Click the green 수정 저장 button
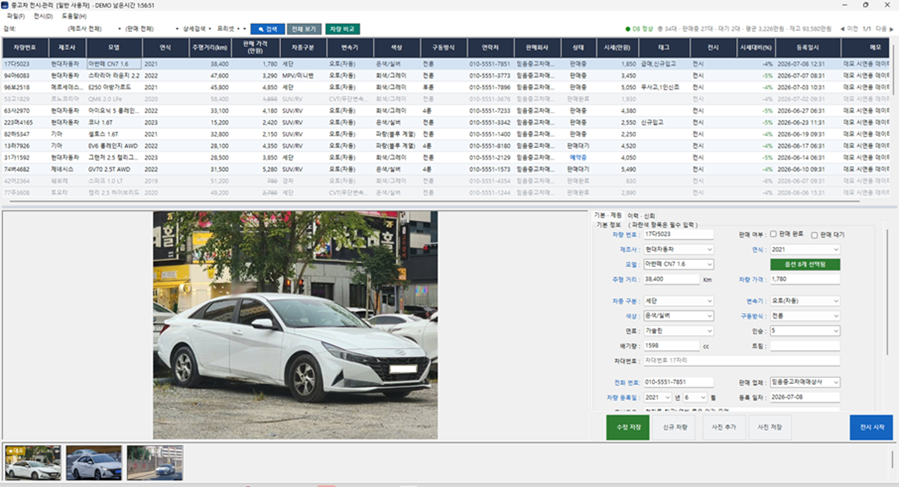Screen dimensions: 899x487 click(x=628, y=427)
